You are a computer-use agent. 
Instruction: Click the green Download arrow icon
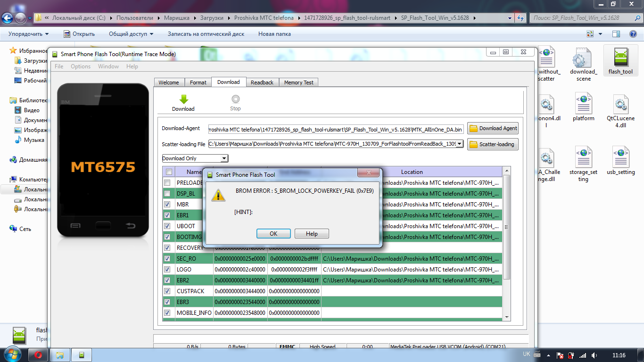pyautogui.click(x=184, y=99)
